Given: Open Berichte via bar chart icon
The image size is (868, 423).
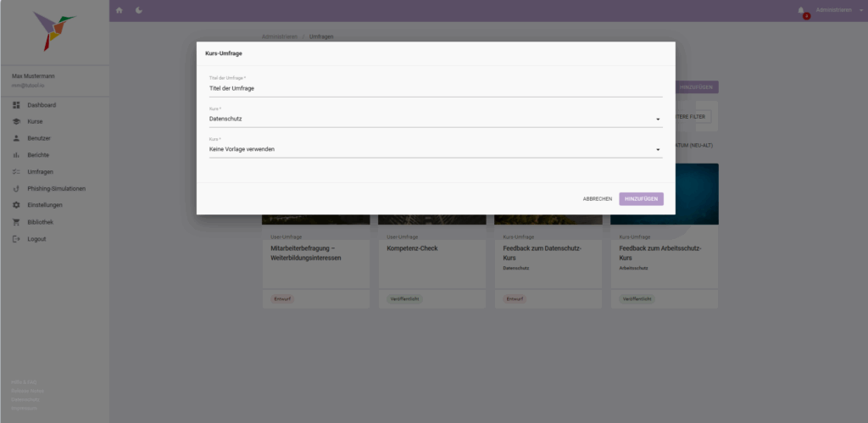Looking at the screenshot, I should [x=16, y=155].
